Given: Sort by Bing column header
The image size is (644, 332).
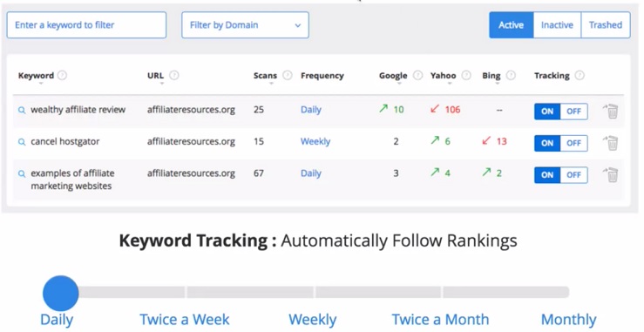Looking at the screenshot, I should pyautogui.click(x=491, y=76).
